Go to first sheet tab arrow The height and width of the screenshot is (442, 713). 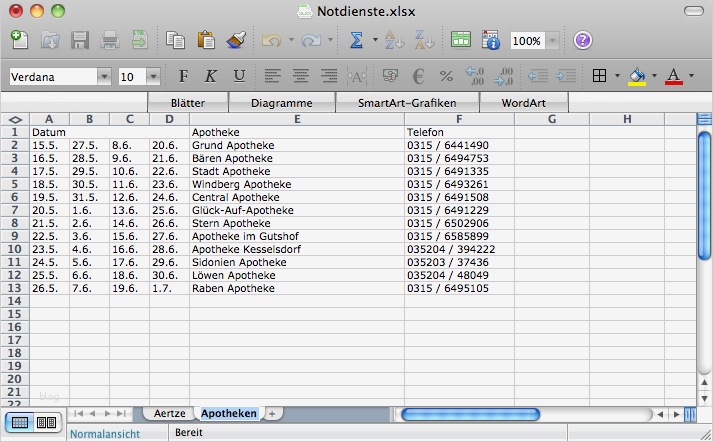tap(78, 413)
